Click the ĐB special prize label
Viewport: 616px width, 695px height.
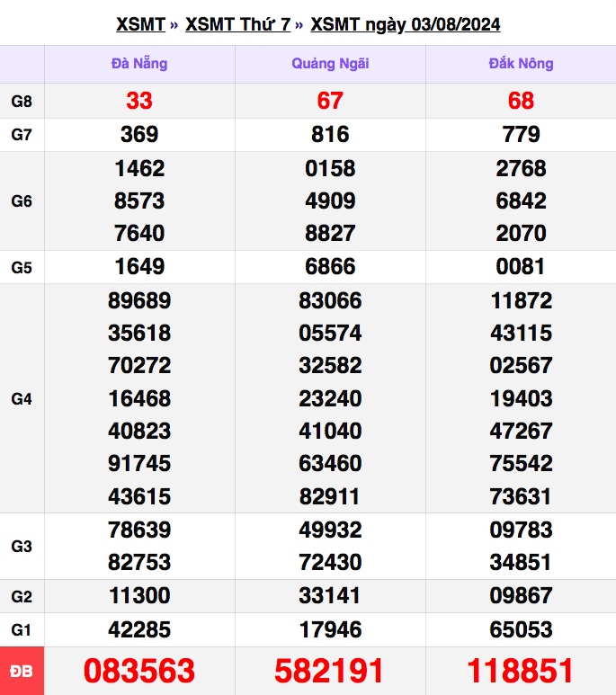click(x=22, y=671)
